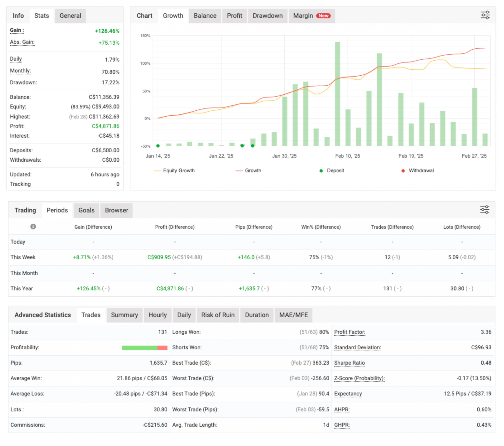The height and width of the screenshot is (446, 504).
Task: Switch to the General info tab
Action: click(70, 16)
